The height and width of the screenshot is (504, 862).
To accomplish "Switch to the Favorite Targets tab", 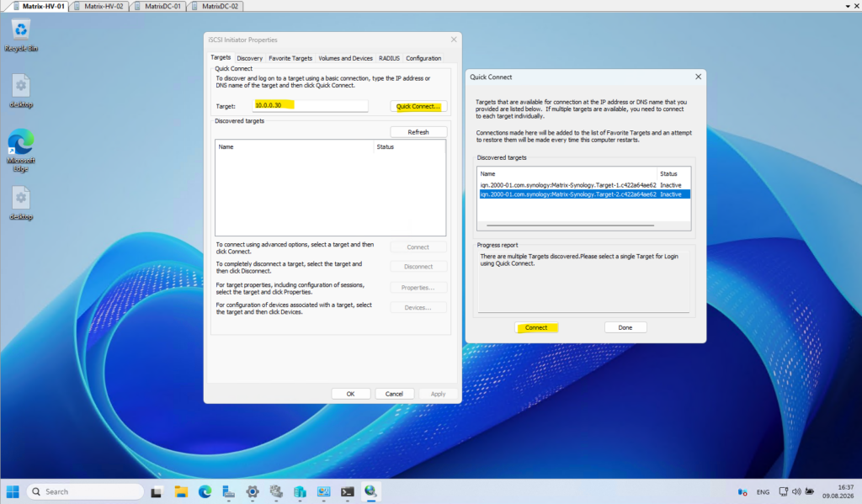I will click(x=290, y=58).
